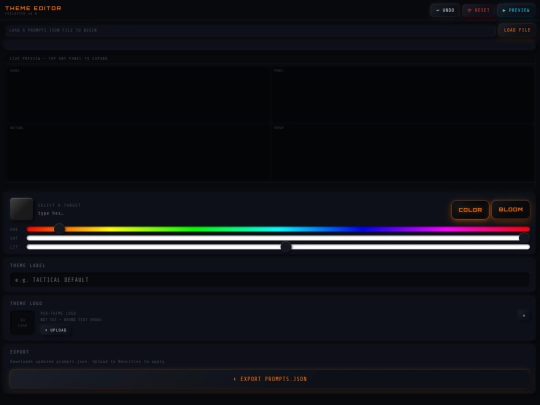Switch to the Color tab
This screenshot has height=405, width=540.
(x=470, y=210)
